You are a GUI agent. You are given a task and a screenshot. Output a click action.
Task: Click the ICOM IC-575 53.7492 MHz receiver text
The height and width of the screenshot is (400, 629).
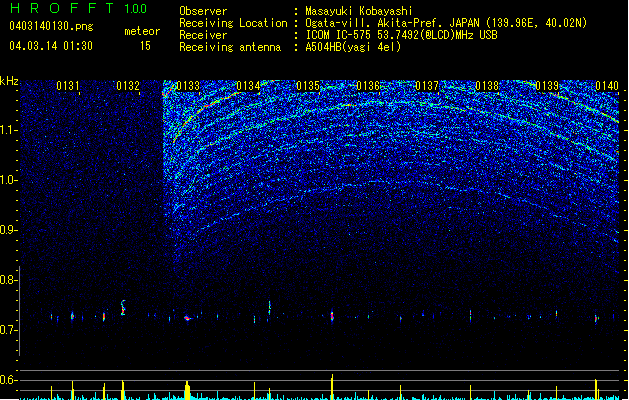(402, 35)
